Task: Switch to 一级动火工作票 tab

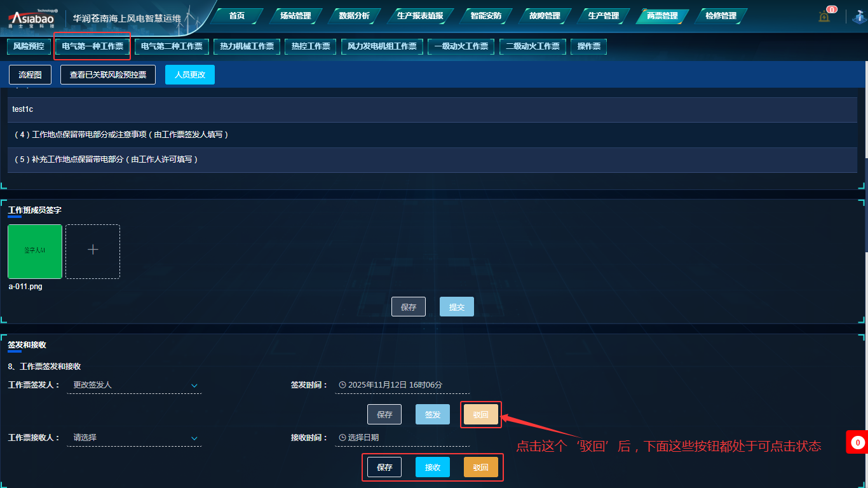Action: 461,46
